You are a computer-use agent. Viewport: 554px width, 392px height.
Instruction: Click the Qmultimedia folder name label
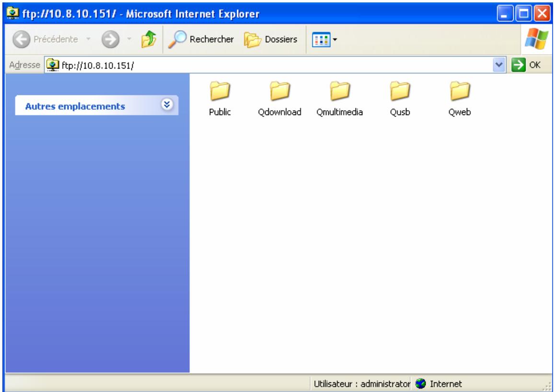[x=339, y=112]
